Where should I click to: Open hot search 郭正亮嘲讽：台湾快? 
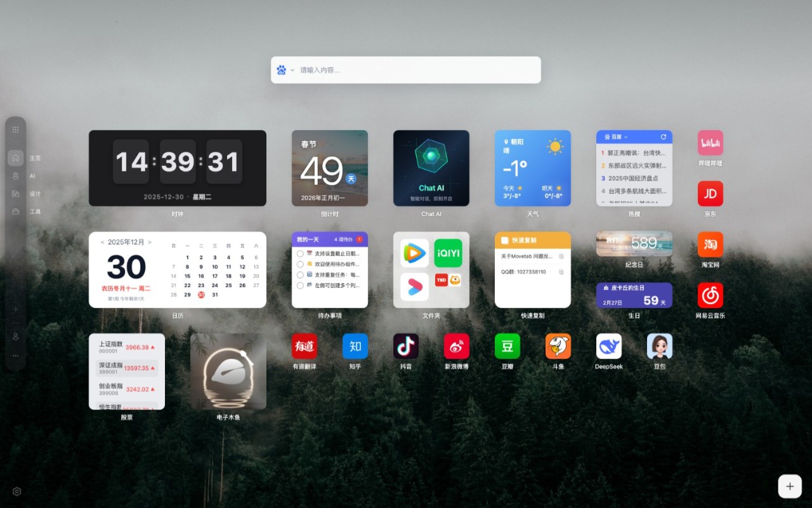(634, 153)
